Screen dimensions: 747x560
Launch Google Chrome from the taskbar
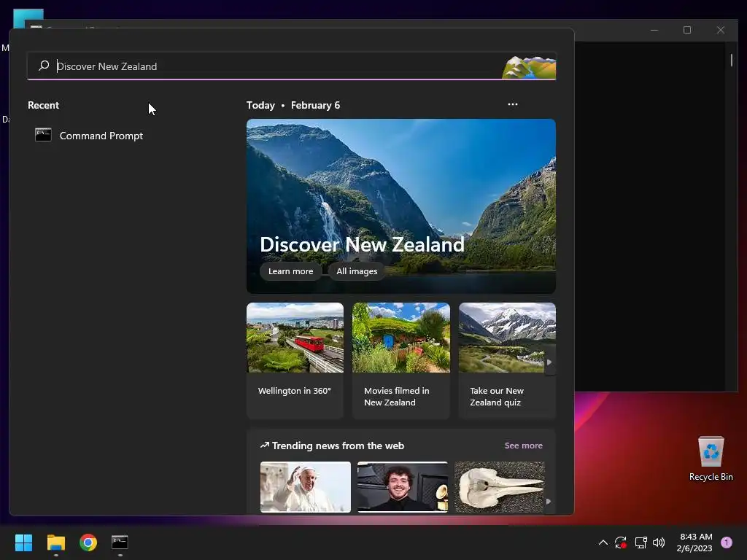click(x=88, y=542)
